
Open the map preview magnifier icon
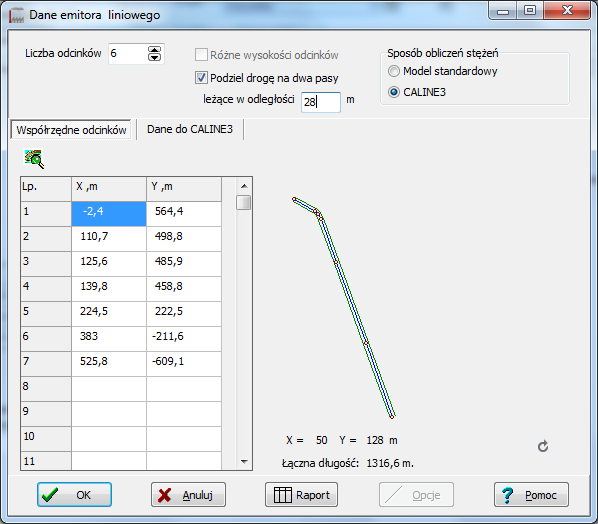tap(34, 159)
